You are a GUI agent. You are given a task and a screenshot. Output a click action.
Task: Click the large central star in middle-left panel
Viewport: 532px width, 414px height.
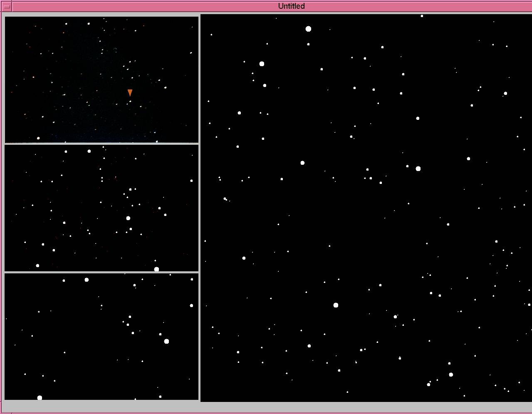coord(128,218)
